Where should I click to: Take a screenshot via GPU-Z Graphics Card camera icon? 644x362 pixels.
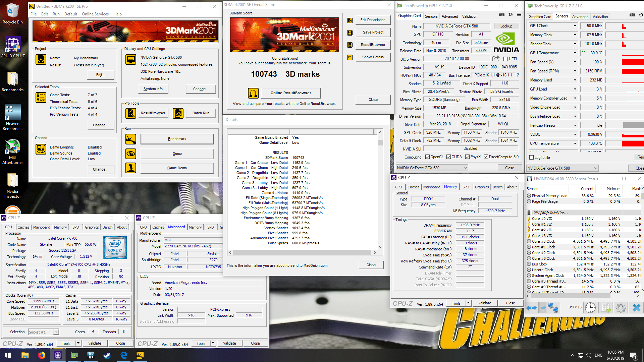(x=501, y=15)
